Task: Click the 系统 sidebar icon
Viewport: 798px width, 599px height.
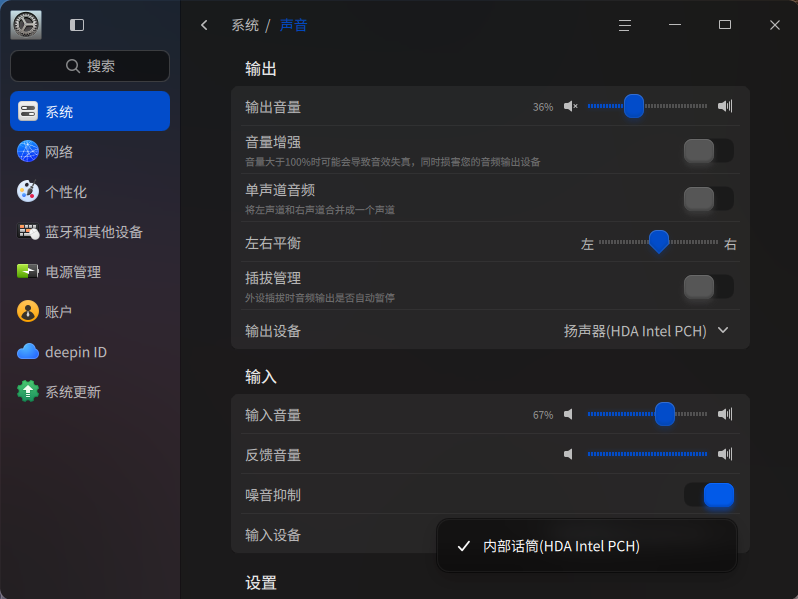Action: point(28,111)
